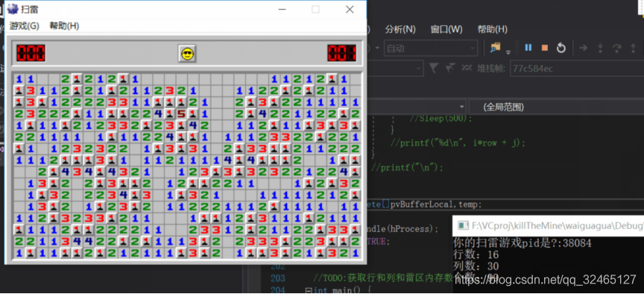Minimize the Minesweeper window
The height and width of the screenshot is (294, 644).
click(x=282, y=9)
